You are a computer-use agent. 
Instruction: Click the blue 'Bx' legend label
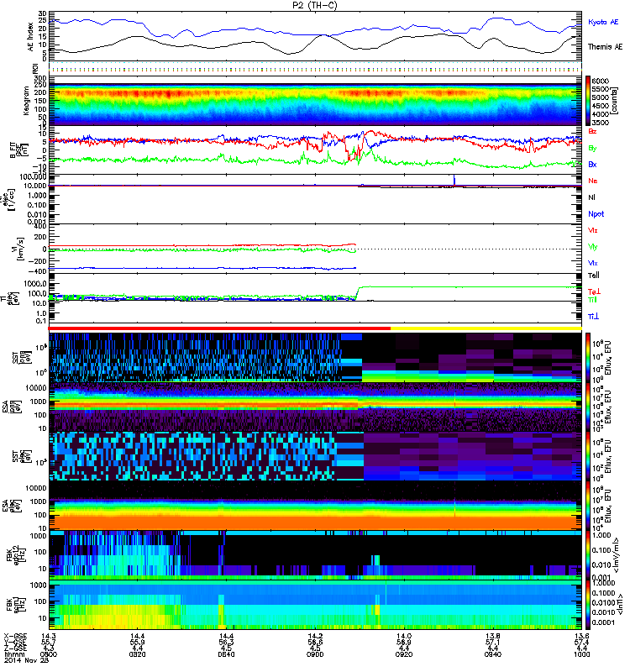(592, 164)
